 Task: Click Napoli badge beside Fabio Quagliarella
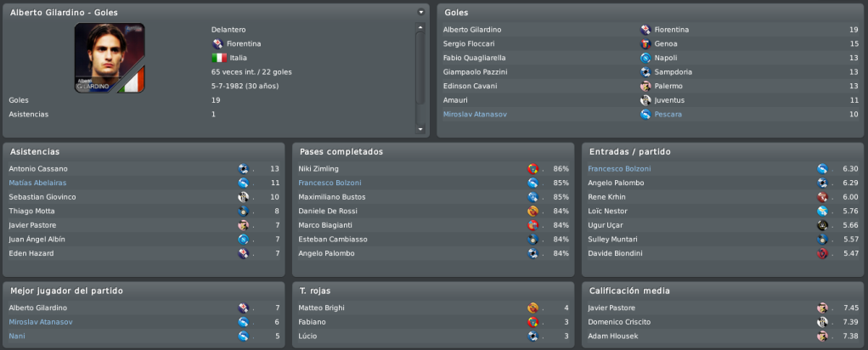click(645, 58)
